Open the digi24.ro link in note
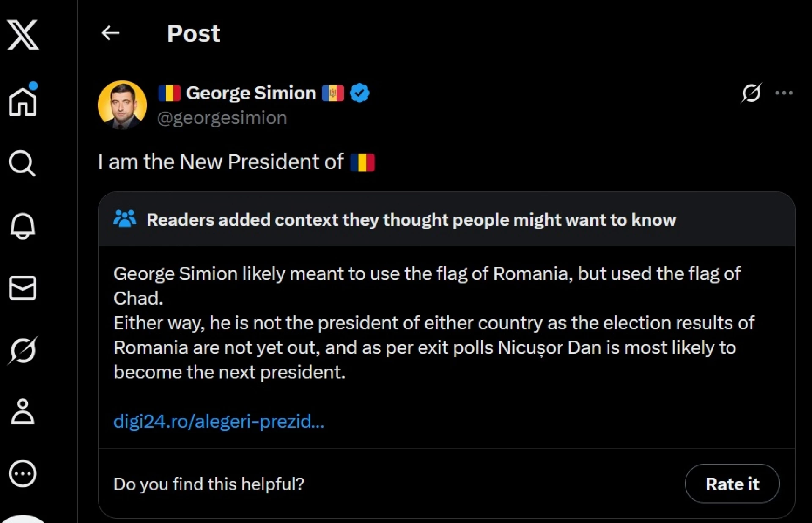The width and height of the screenshot is (812, 523). coord(219,421)
